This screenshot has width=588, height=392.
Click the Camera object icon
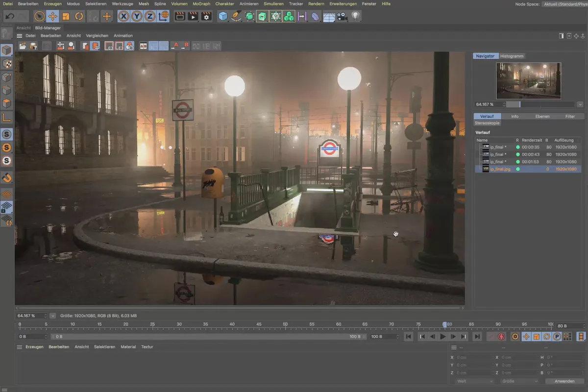tap(342, 16)
